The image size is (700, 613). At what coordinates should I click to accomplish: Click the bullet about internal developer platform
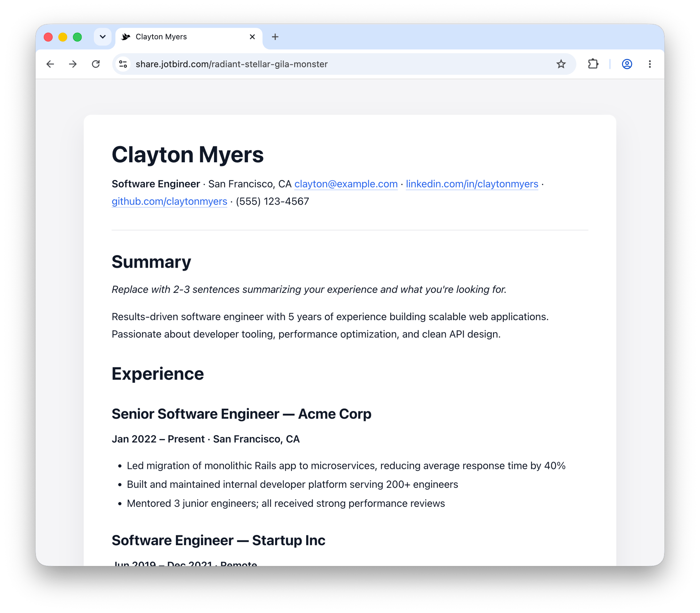292,484
